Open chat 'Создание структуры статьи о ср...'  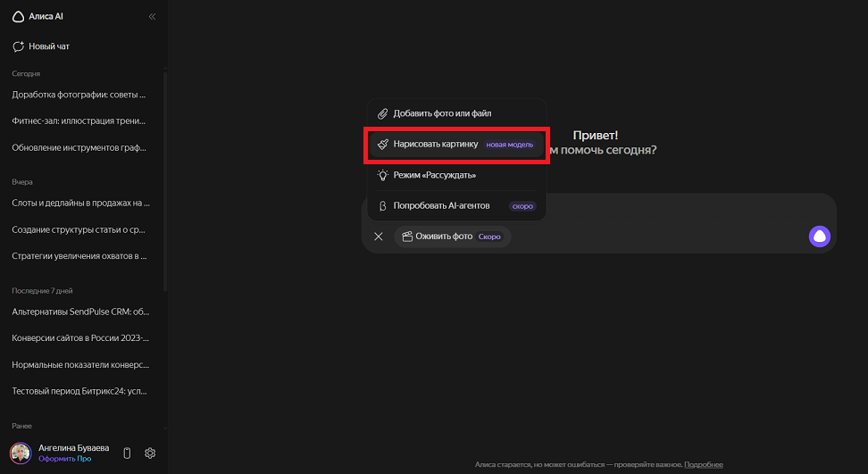[x=79, y=229]
